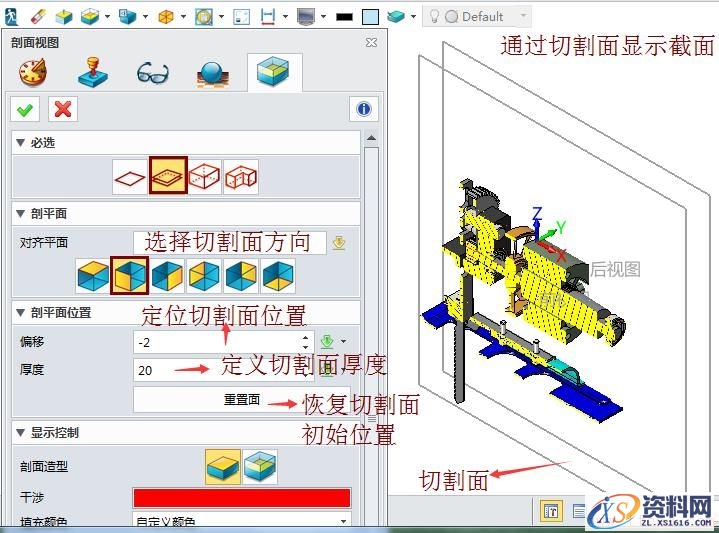This screenshot has height=533, width=719.
Task: Open dropdown next to dimension H icon
Action: point(285,17)
